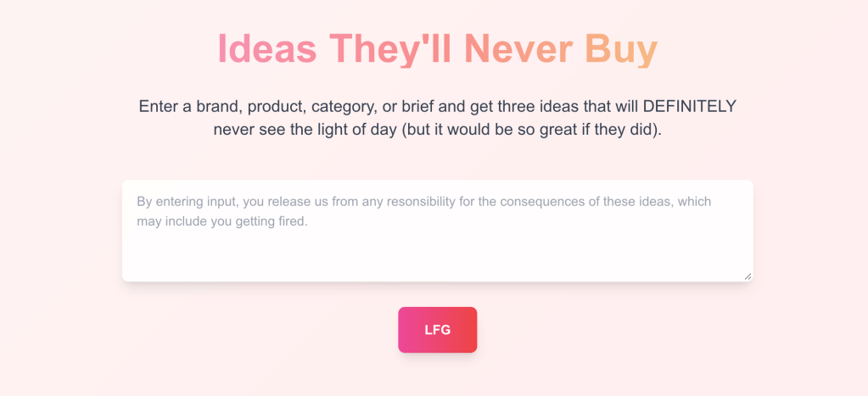
Task: Click placeholder text "may include you getting fired"
Action: pos(221,221)
